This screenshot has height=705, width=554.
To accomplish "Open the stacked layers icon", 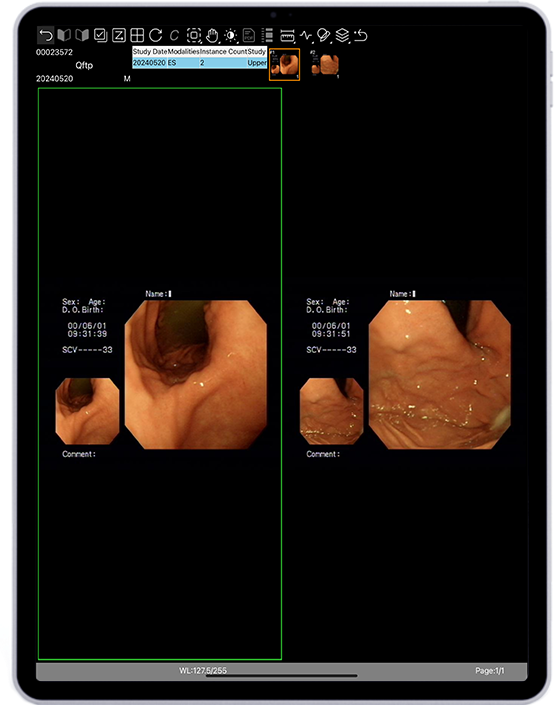I will (x=342, y=35).
